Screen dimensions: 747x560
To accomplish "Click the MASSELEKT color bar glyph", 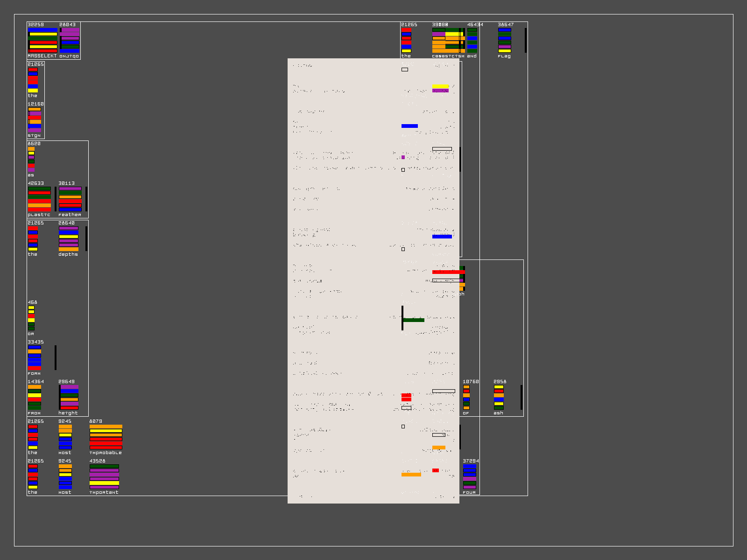I will [42, 40].
